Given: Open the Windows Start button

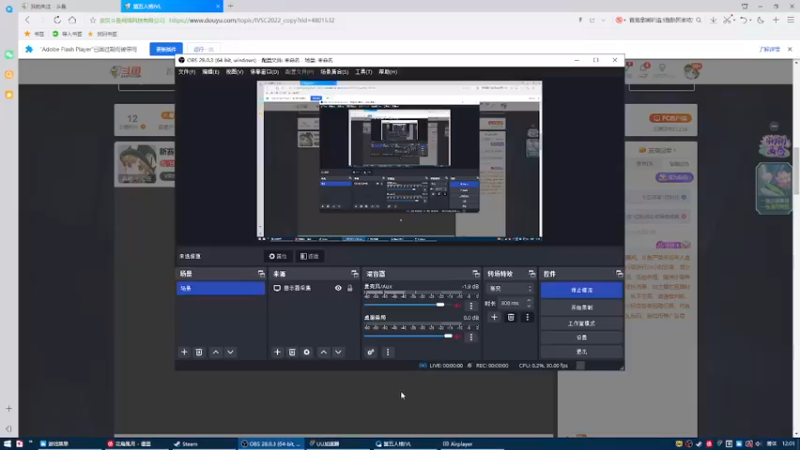Looking at the screenshot, I should [x=7, y=444].
